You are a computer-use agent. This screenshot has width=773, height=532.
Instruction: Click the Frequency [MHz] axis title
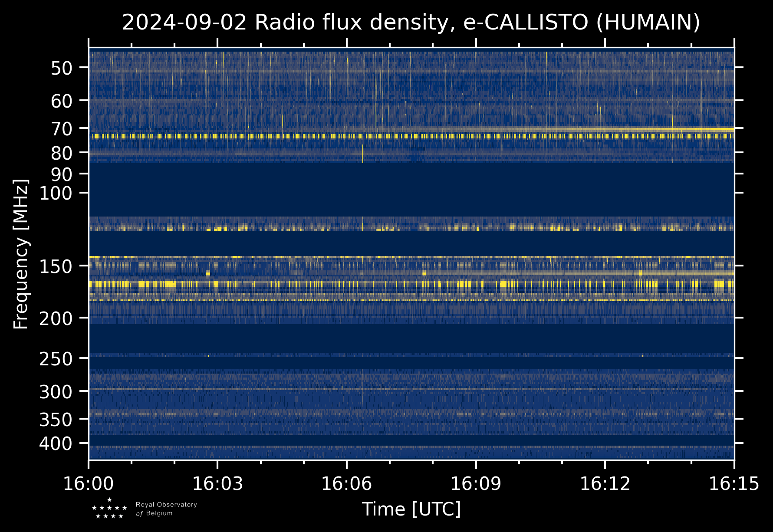pyautogui.click(x=21, y=254)
